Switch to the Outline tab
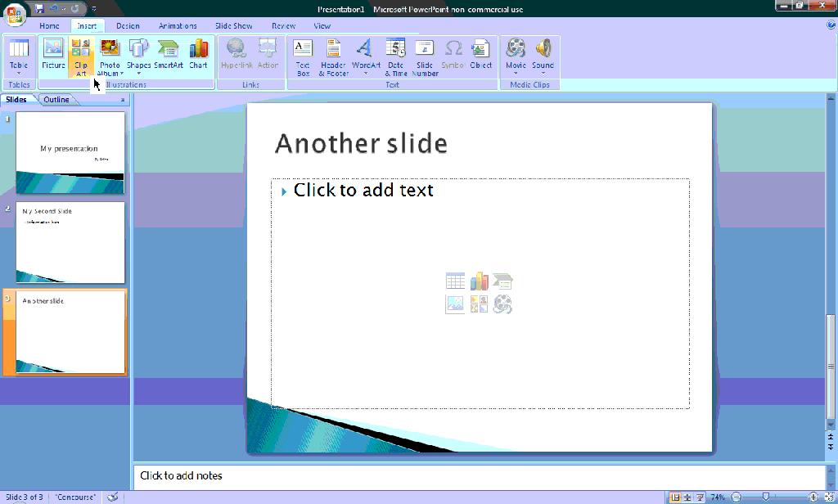 tap(56, 100)
